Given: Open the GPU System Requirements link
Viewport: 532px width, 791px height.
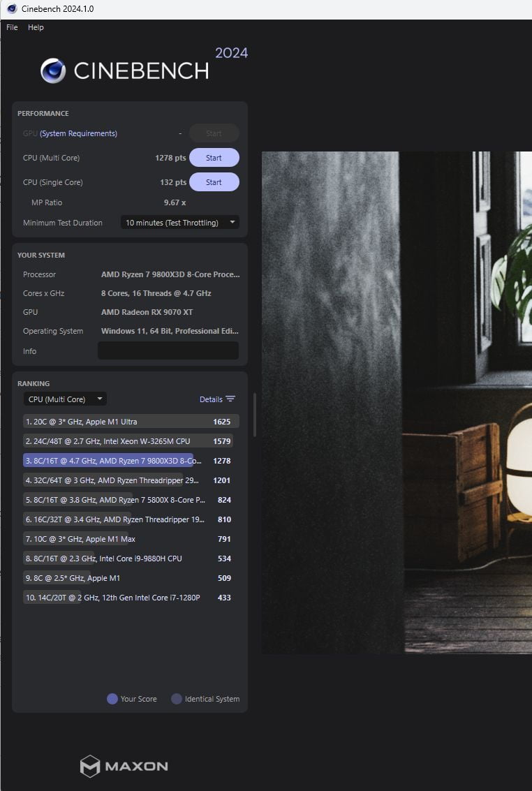Looking at the screenshot, I should [78, 133].
